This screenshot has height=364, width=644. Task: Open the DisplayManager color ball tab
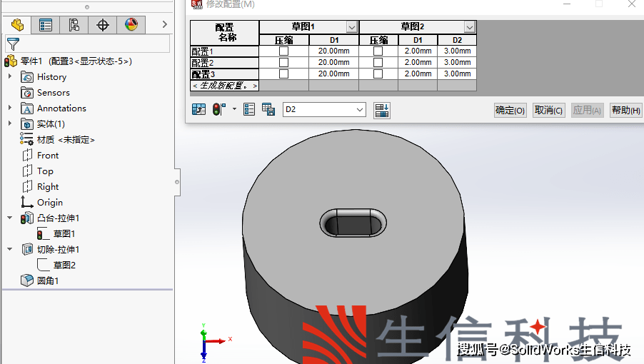pos(131,25)
